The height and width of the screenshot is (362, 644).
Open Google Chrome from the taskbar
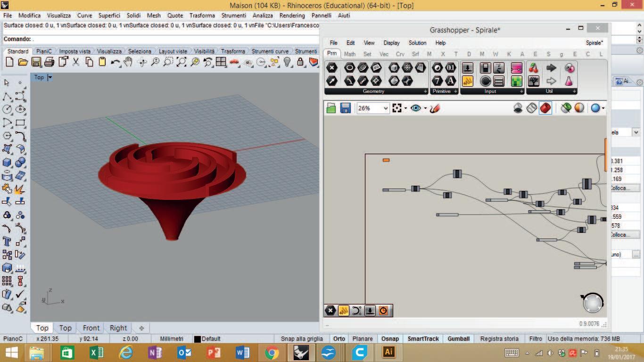coord(272,352)
